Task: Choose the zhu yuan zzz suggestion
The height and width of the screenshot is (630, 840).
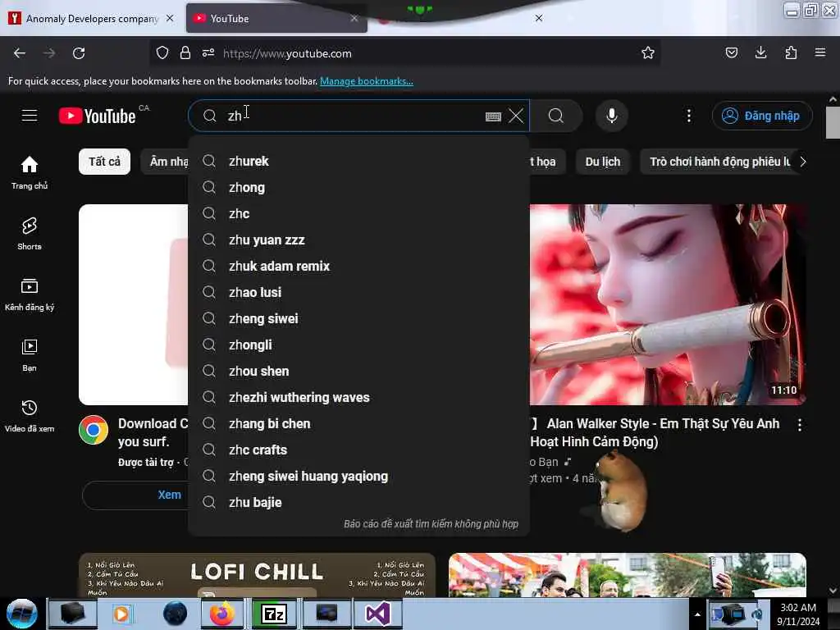Action: pyautogui.click(x=359, y=240)
